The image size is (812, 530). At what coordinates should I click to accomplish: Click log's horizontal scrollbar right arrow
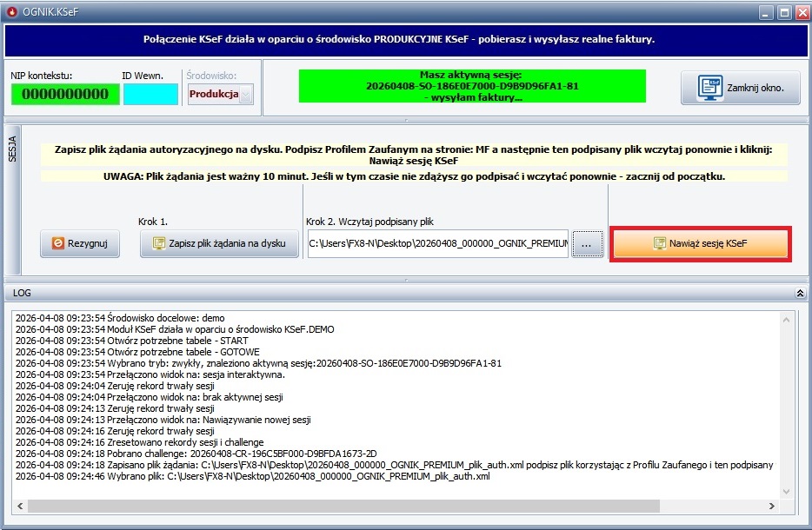[771, 507]
